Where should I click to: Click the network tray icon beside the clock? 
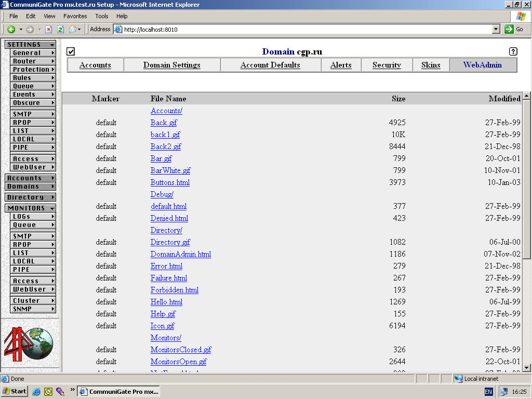[504, 392]
